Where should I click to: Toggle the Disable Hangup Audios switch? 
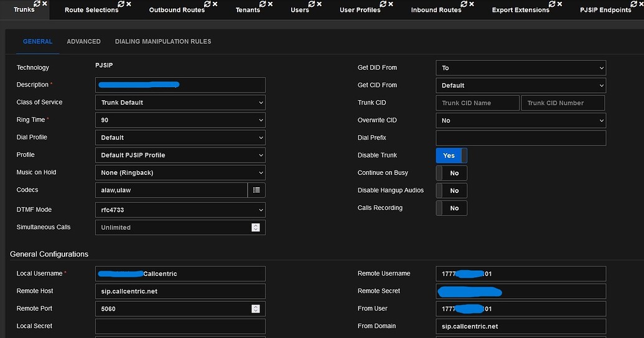(451, 190)
